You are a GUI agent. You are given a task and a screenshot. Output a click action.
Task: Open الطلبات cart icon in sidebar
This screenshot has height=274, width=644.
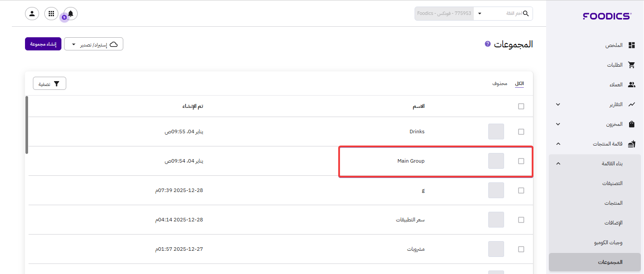pos(632,65)
